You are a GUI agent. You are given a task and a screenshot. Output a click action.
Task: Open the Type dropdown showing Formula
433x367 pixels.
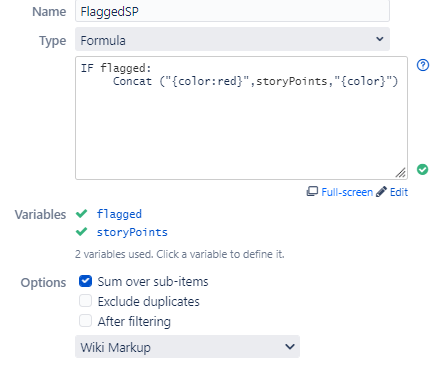coord(232,39)
